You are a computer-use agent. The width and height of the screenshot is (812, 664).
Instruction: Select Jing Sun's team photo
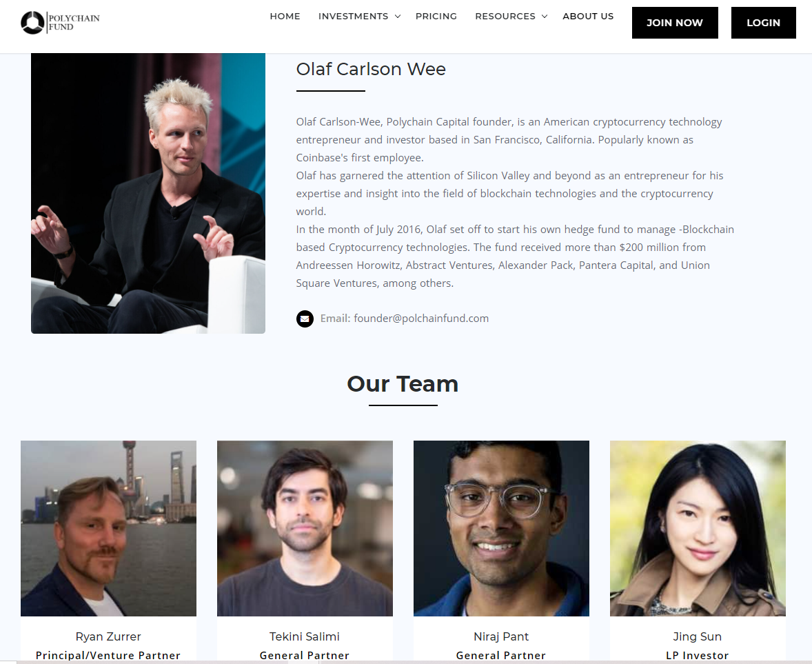[x=698, y=528]
